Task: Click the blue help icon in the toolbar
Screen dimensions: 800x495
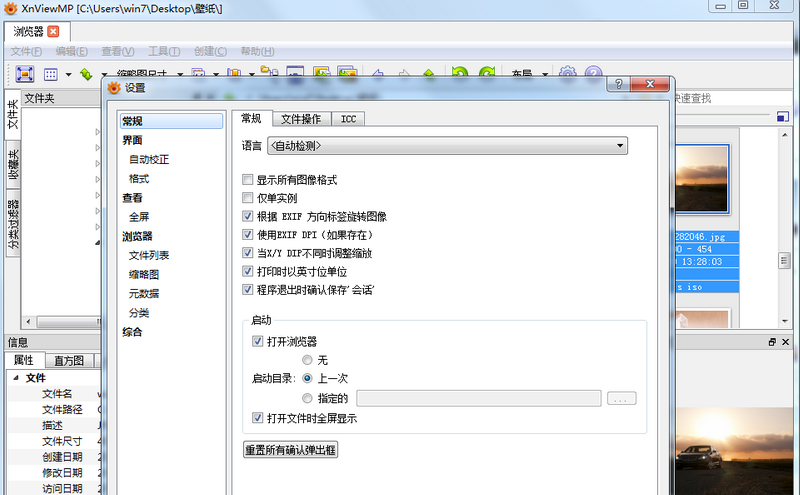Action: [x=593, y=74]
